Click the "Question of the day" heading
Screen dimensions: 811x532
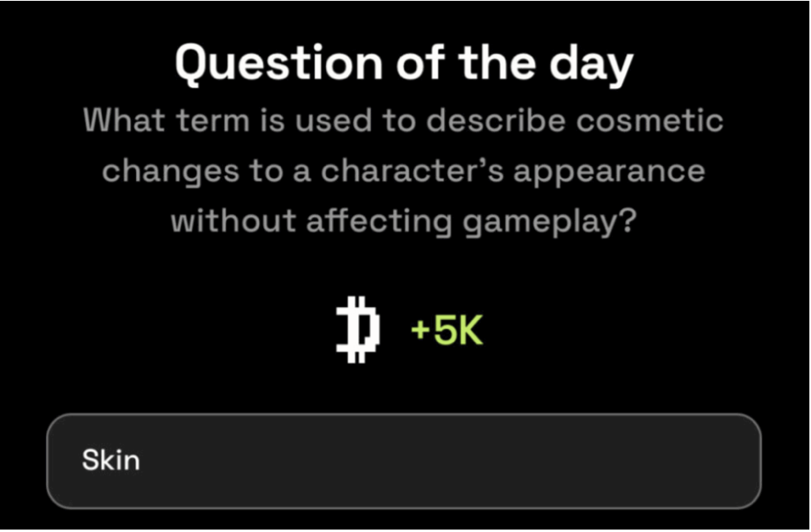coord(404,64)
